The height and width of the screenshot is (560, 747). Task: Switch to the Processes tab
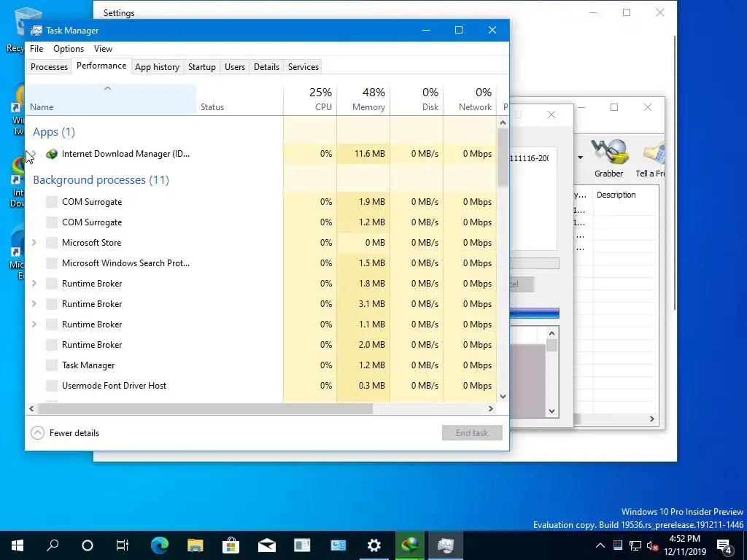[49, 67]
